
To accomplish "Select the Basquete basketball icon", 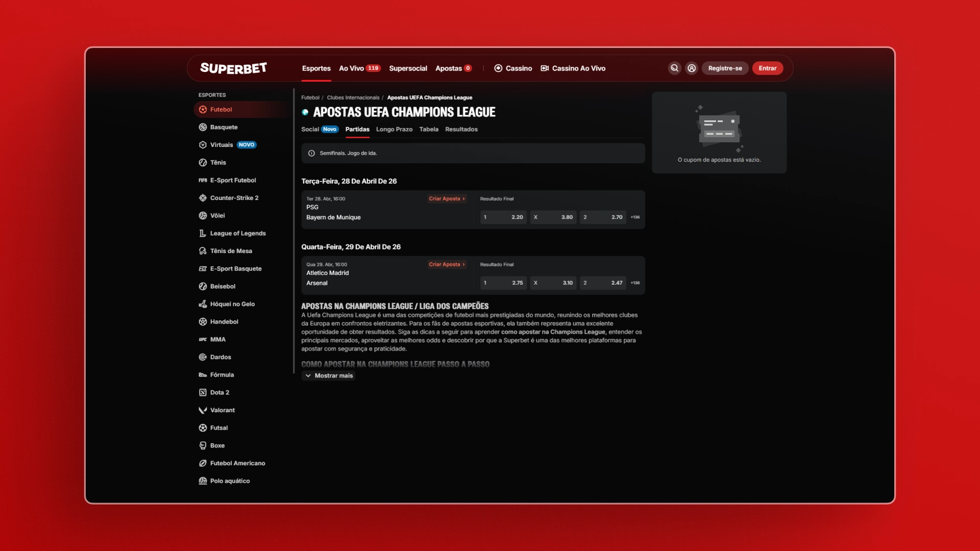I will coord(203,127).
